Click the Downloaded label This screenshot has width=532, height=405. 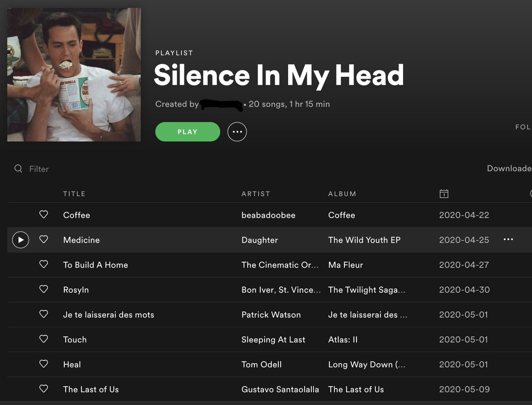[x=509, y=168]
